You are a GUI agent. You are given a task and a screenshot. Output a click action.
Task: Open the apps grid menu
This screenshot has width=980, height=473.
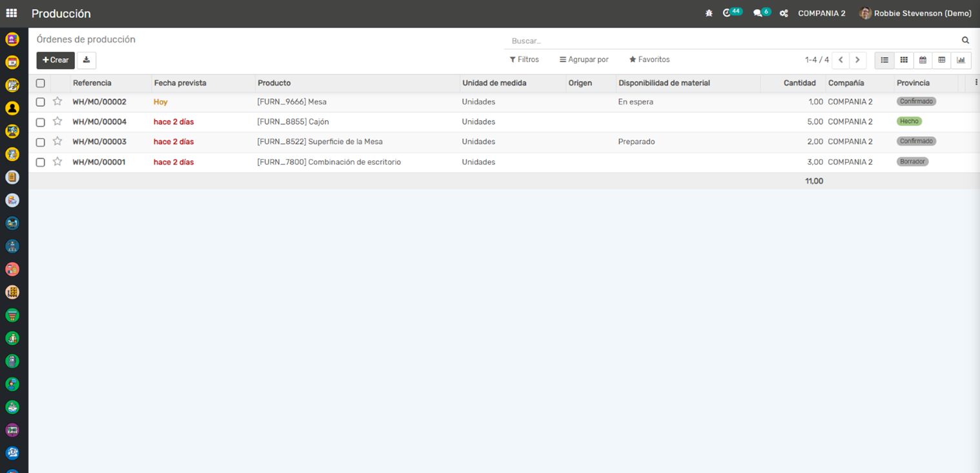point(12,13)
